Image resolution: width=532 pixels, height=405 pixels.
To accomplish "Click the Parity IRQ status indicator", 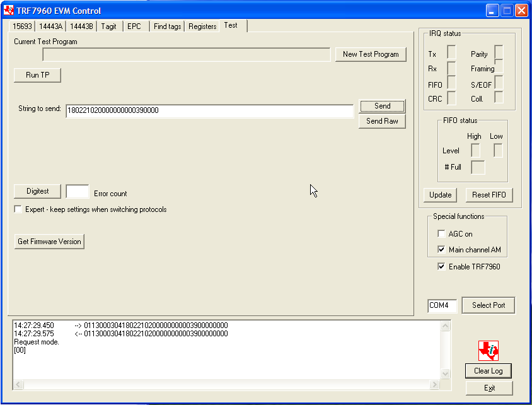I will (x=499, y=52).
